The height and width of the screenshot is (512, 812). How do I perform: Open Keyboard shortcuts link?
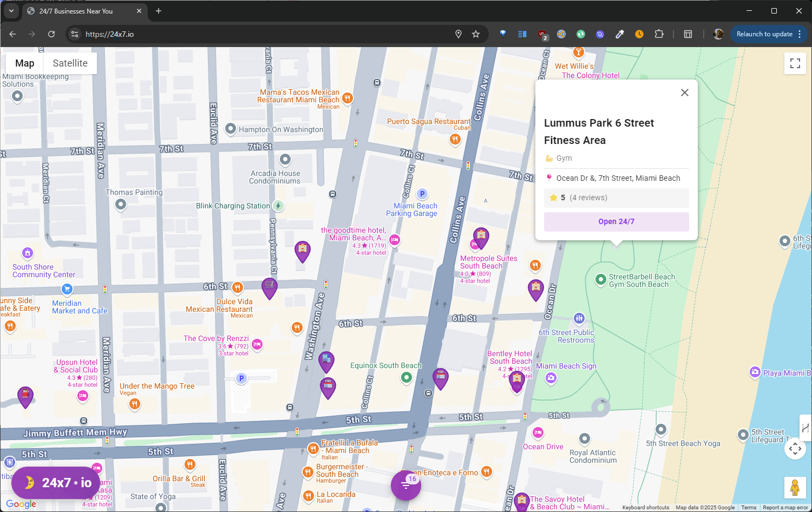coord(646,508)
